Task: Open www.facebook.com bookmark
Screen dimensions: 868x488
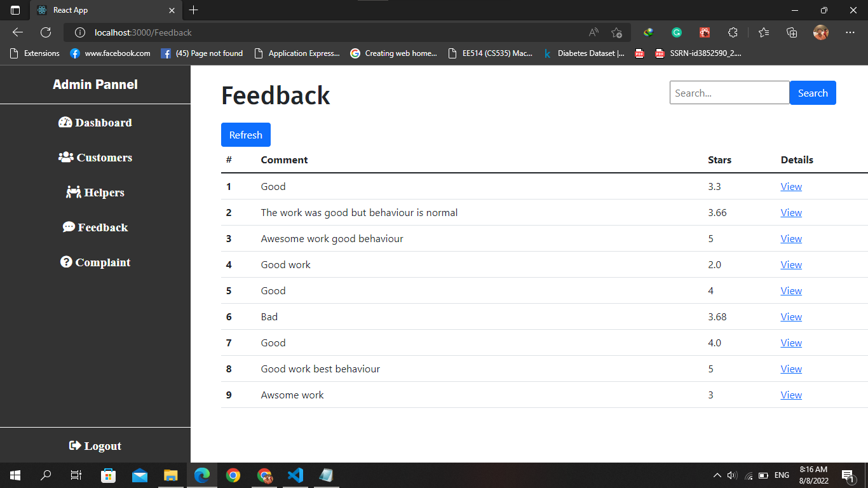Action: coord(110,53)
